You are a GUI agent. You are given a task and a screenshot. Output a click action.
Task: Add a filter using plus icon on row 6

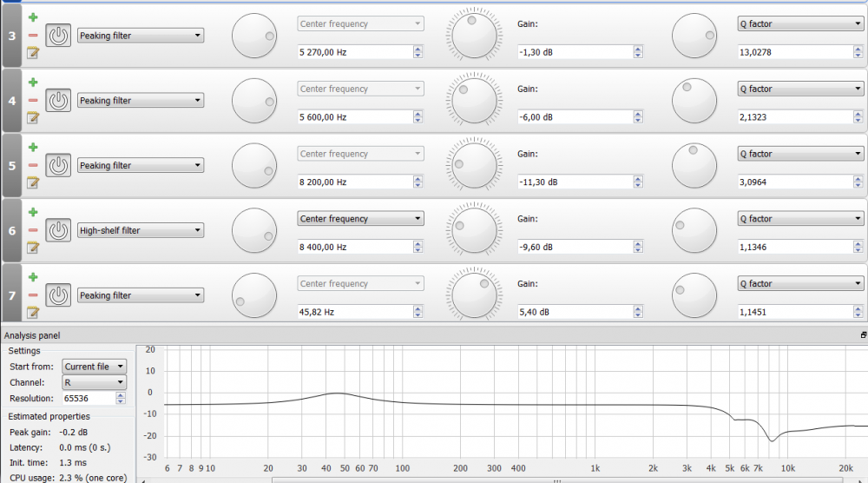tap(33, 212)
